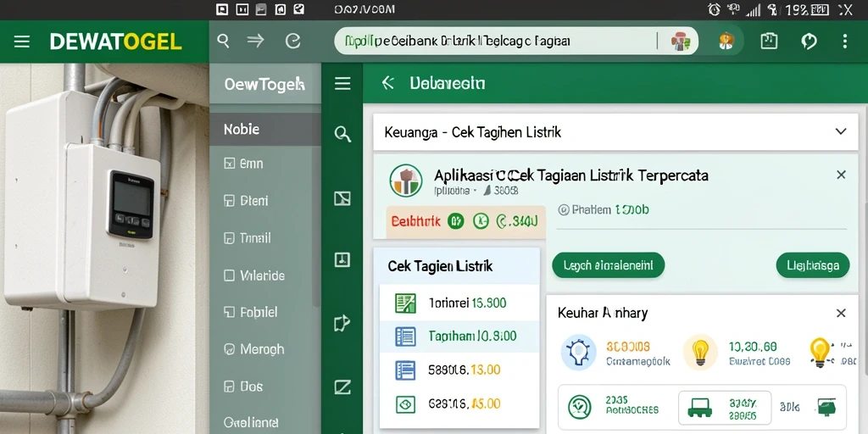Click the green spreadsheet icon on Iotiorei row
868x434 pixels.
pyautogui.click(x=405, y=303)
